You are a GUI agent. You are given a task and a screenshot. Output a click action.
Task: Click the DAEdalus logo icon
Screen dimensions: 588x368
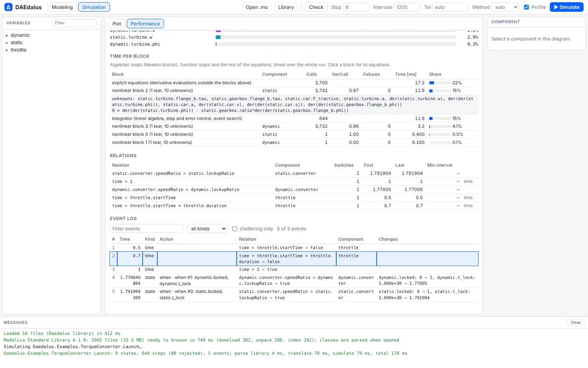(8, 7)
